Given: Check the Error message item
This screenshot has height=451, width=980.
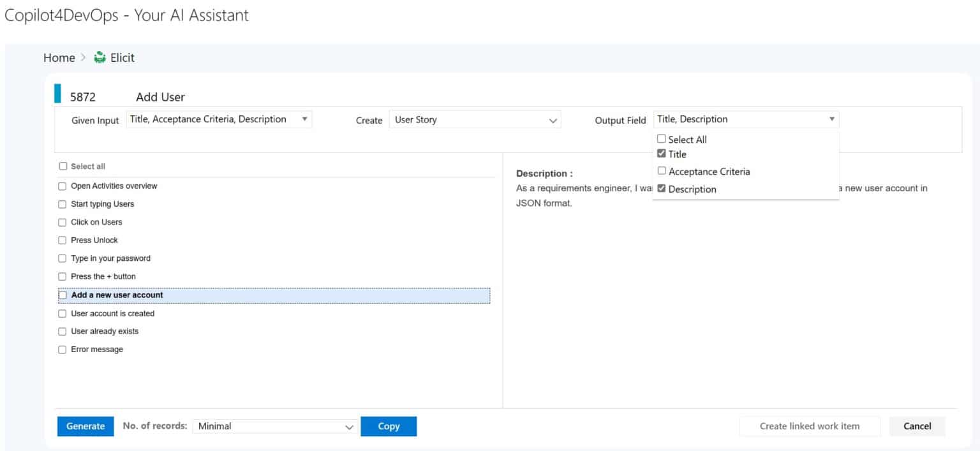Looking at the screenshot, I should [x=62, y=349].
